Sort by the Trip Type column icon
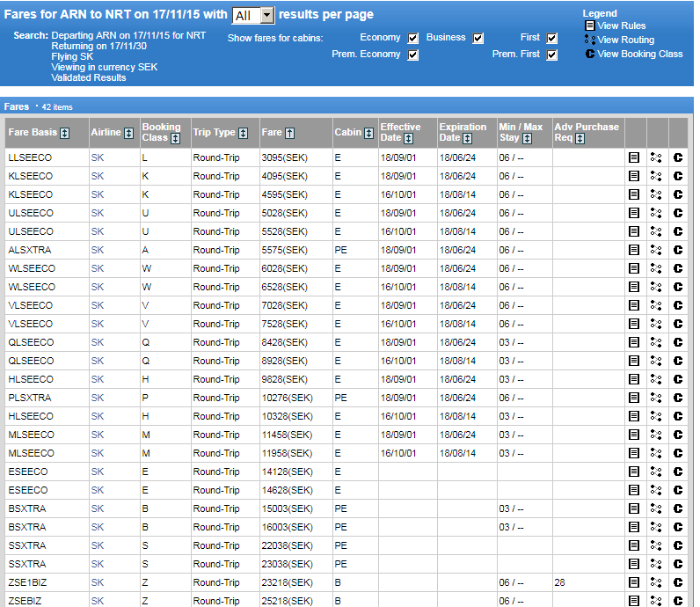The width and height of the screenshot is (700, 607). tap(244, 133)
